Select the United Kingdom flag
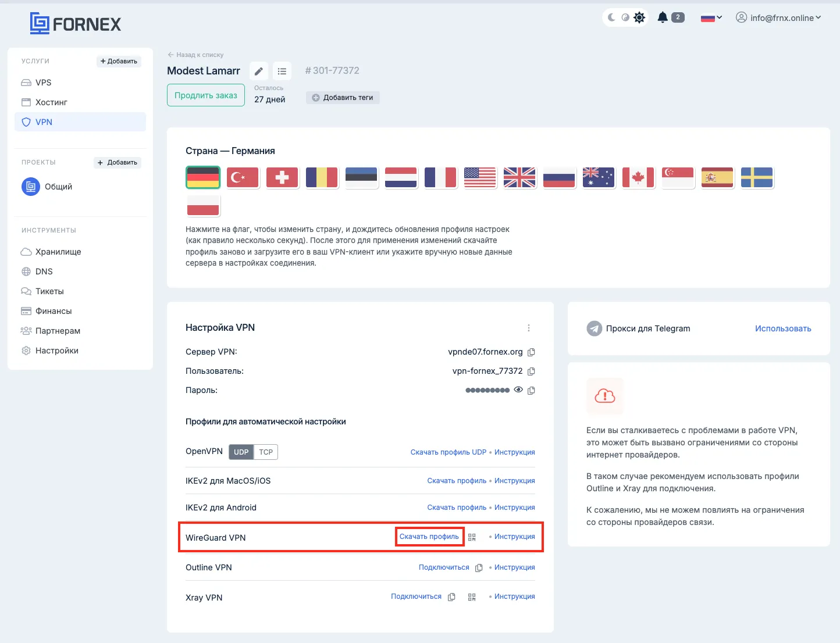This screenshot has width=840, height=643. pos(519,177)
